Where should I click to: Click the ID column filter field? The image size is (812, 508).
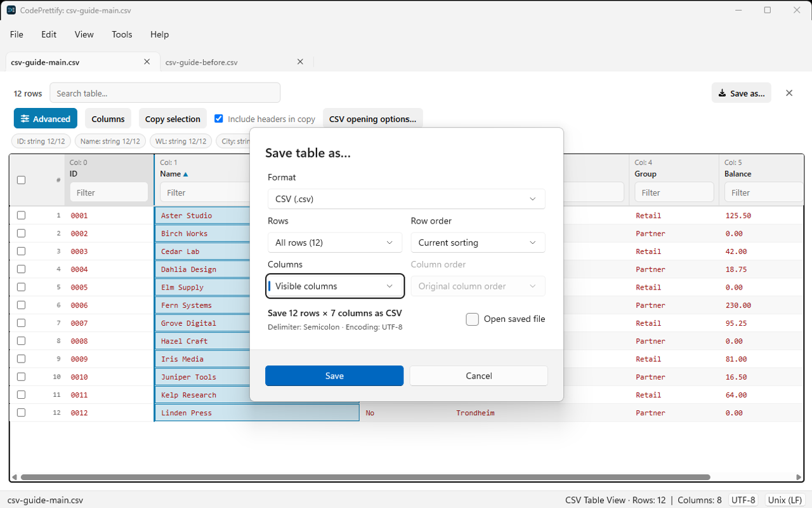[x=108, y=192]
